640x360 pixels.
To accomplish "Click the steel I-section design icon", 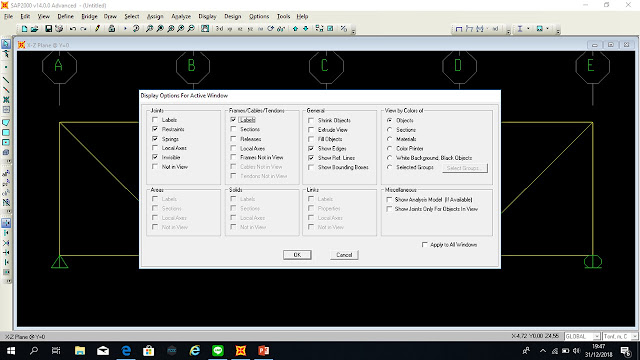I will pyautogui.click(x=520, y=29).
